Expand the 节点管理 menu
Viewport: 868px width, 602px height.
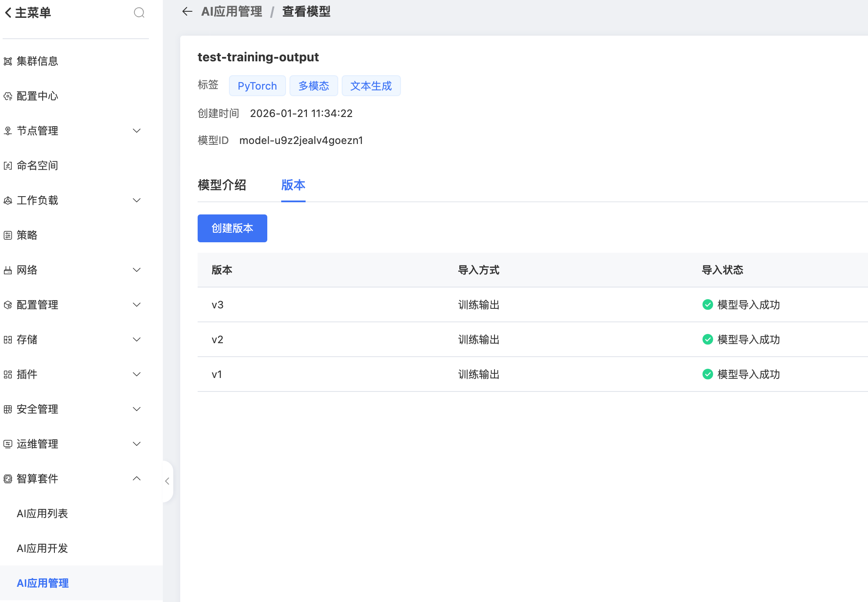pyautogui.click(x=136, y=130)
